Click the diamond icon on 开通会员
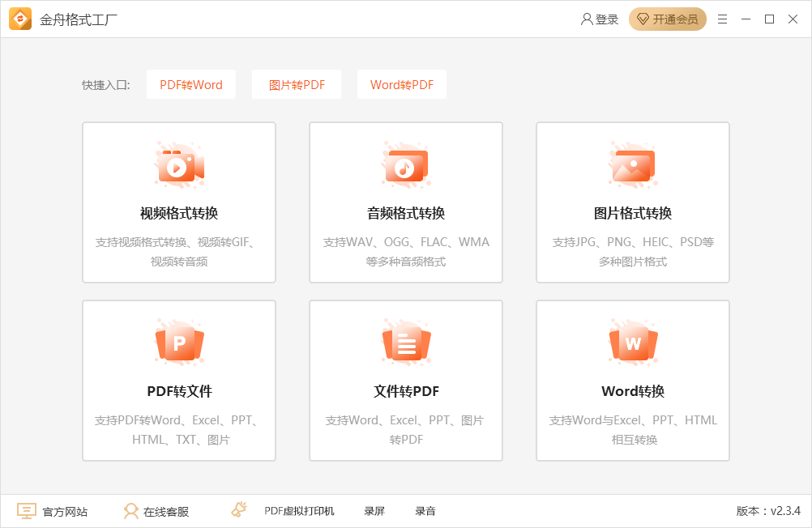812x528 pixels. click(643, 19)
